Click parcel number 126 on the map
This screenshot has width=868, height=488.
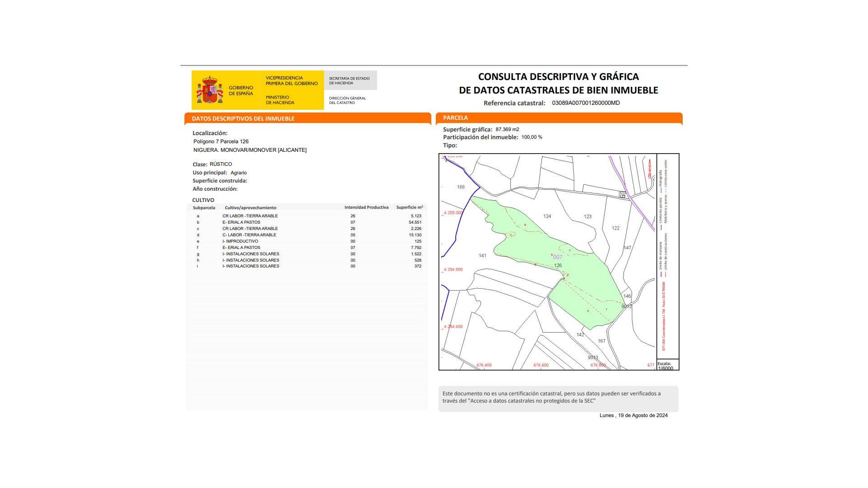tap(558, 266)
